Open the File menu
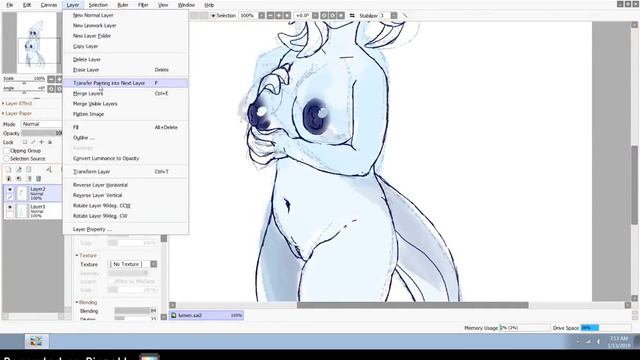The image size is (640, 360). [10, 5]
